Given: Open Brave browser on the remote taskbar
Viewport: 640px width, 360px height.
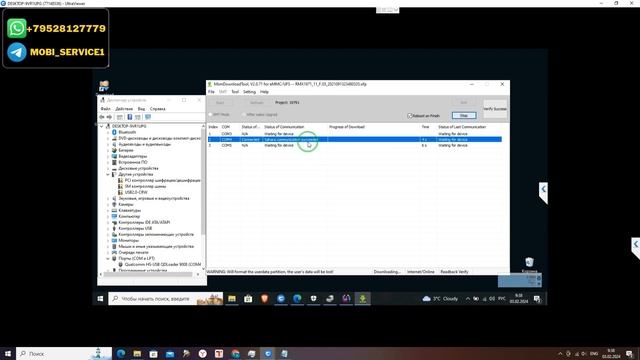Looking at the screenshot, I should point(264,299).
